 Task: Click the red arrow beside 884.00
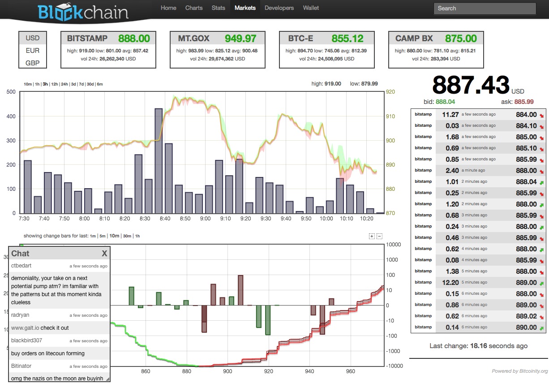542,116
